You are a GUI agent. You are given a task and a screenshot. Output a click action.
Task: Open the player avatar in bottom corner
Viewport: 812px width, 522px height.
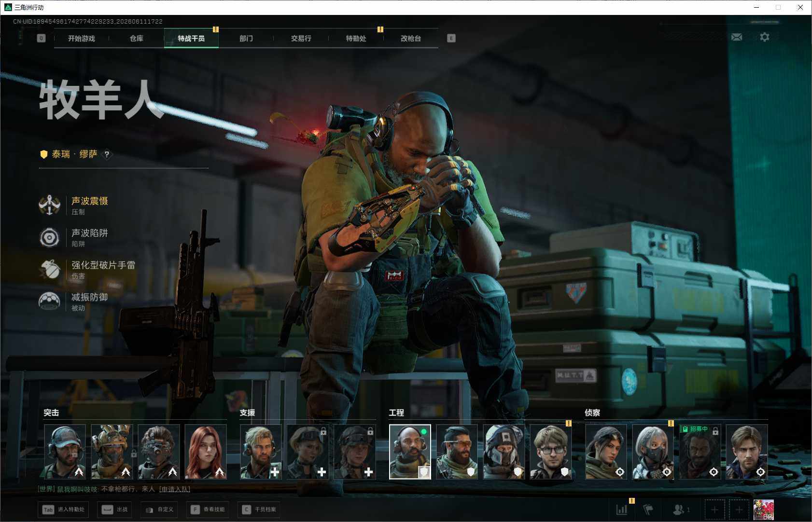point(764,509)
